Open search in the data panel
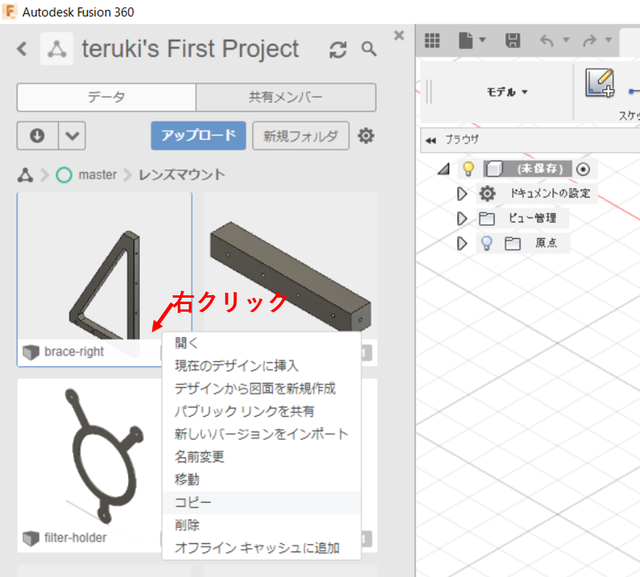The image size is (640, 577). (369, 49)
